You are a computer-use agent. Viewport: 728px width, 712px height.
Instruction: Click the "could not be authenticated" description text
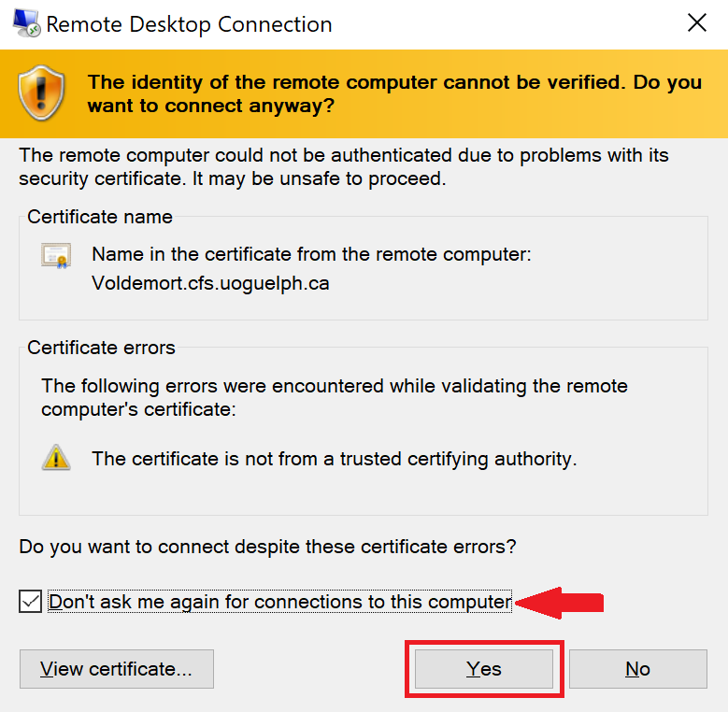tap(344, 166)
